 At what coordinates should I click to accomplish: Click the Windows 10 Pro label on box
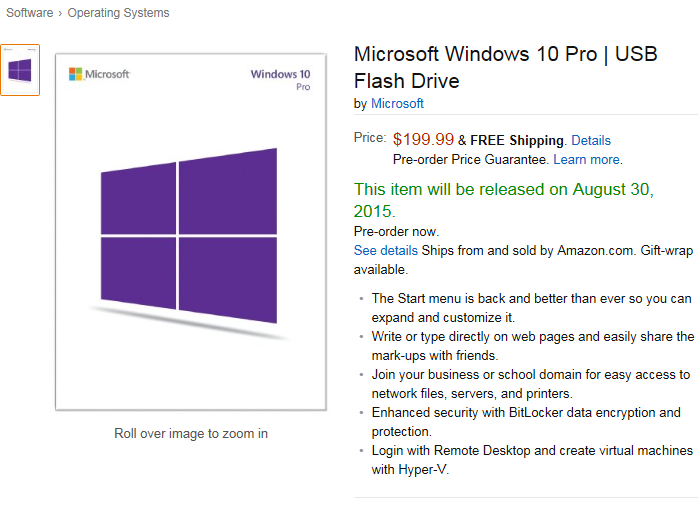pyautogui.click(x=280, y=79)
